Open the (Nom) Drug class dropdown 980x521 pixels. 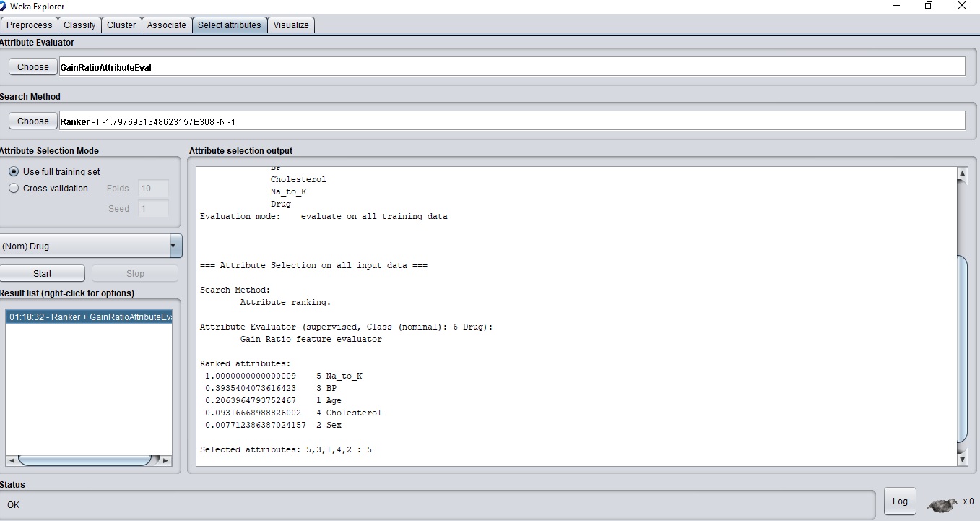(x=90, y=246)
